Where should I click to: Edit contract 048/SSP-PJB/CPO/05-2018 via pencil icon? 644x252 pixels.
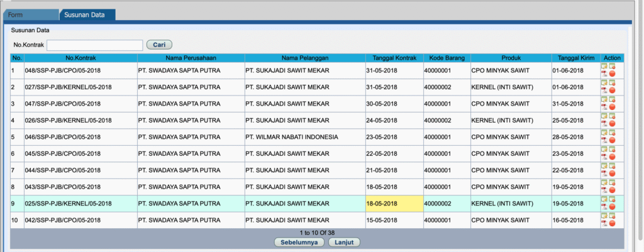[604, 66]
